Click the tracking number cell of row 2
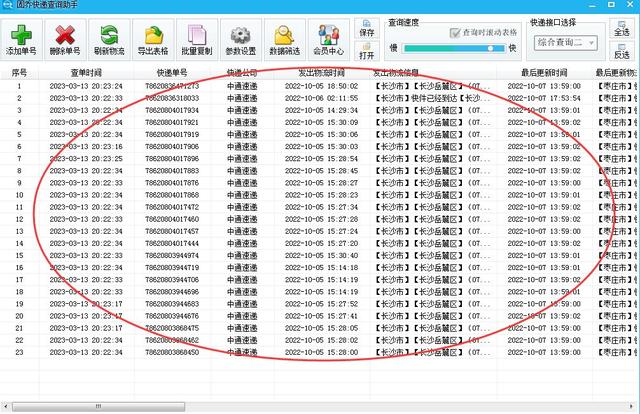640x414 pixels. pyautogui.click(x=172, y=98)
